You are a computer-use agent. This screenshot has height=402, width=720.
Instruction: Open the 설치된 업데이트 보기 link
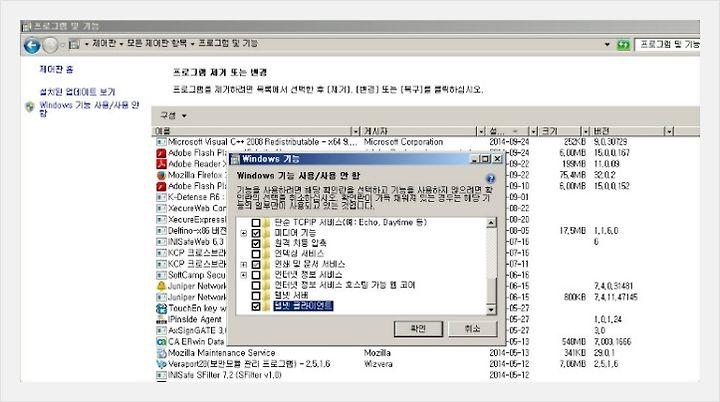77,92
